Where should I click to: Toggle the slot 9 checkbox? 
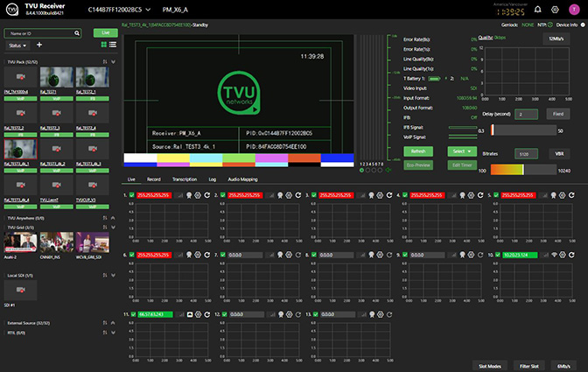[x=405, y=255]
